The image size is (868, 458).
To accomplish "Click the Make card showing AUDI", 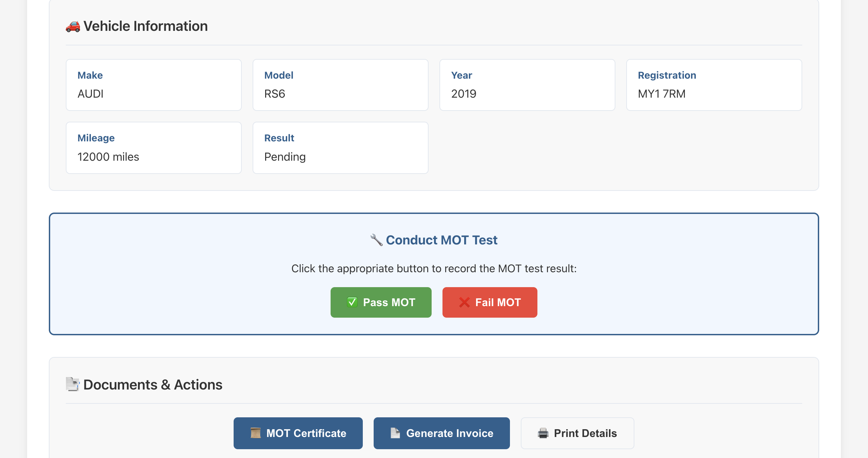I will point(153,85).
